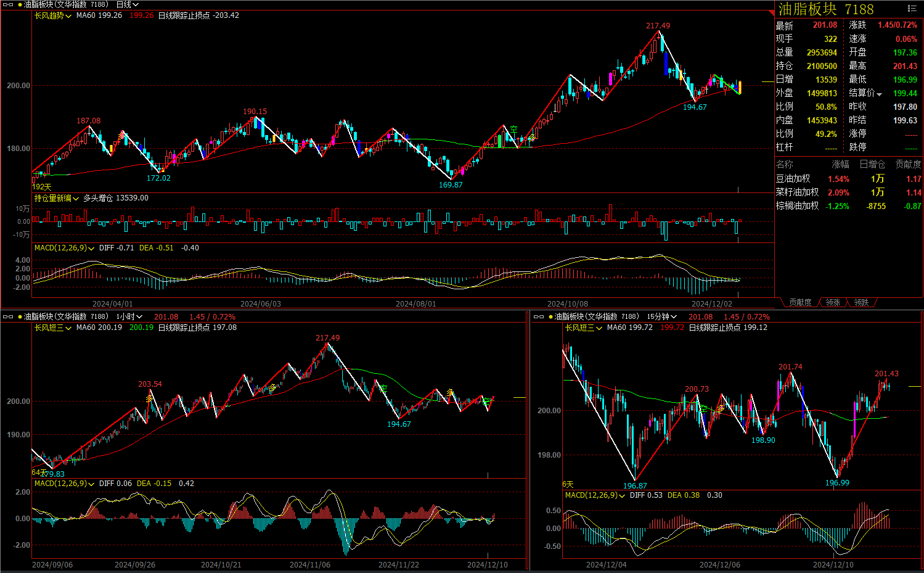Open the 1小时 period dropdown
Screen dimensions: 924x573
tap(129, 316)
